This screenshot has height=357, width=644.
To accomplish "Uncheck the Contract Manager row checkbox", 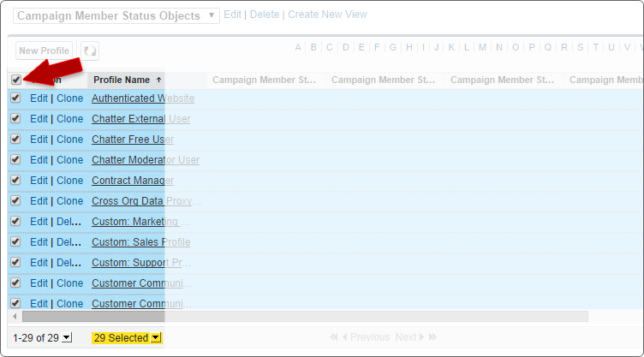I will tap(16, 181).
